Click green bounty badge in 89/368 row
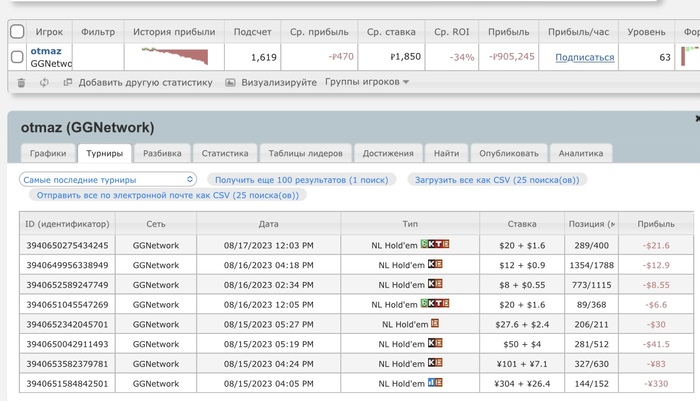Viewport: 700px width, 401px height. click(424, 303)
